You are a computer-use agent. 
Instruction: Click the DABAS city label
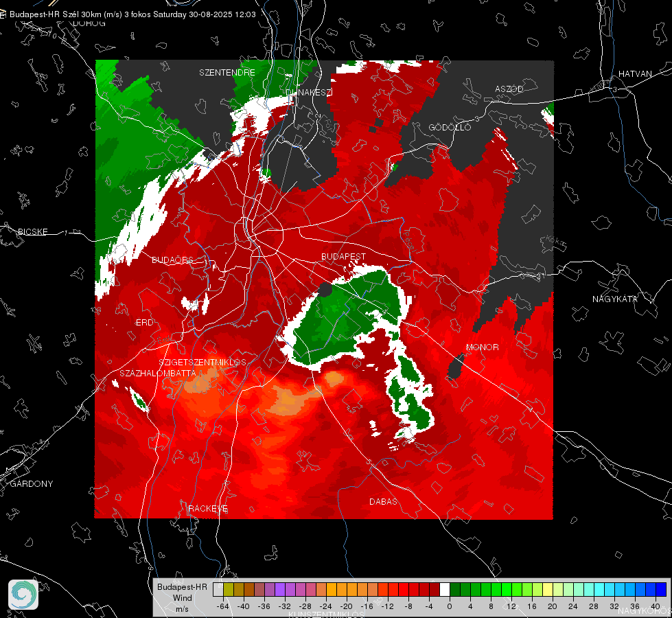(x=383, y=501)
